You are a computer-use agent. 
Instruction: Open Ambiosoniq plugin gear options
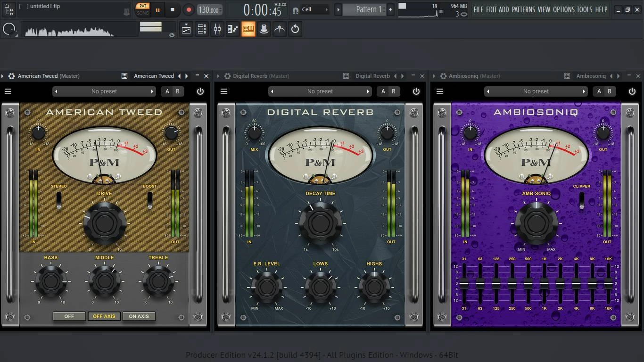point(443,76)
